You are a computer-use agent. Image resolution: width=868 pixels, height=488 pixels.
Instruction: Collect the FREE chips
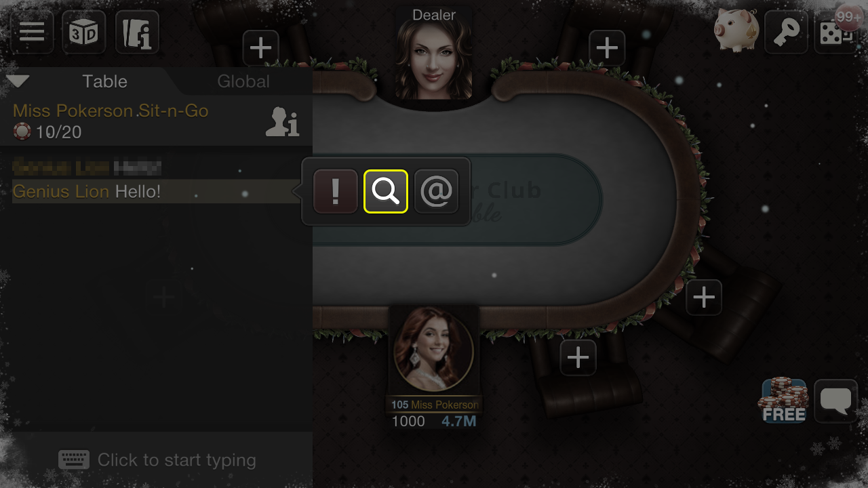point(784,401)
